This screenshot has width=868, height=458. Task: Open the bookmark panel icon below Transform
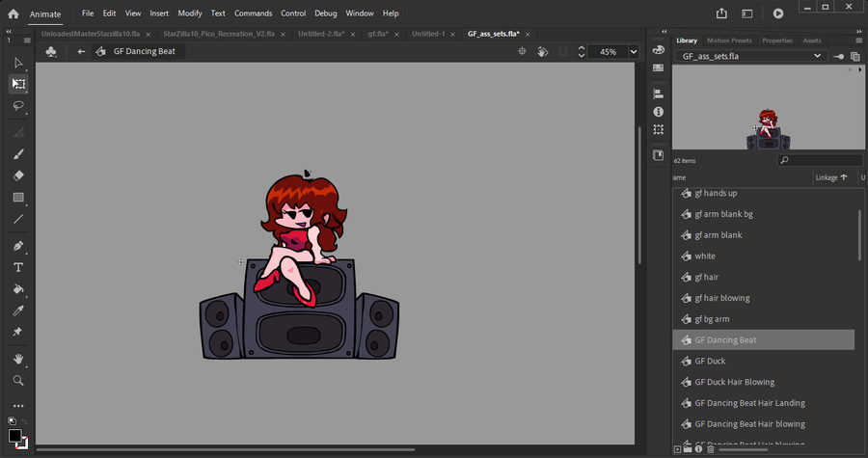pyautogui.click(x=658, y=155)
